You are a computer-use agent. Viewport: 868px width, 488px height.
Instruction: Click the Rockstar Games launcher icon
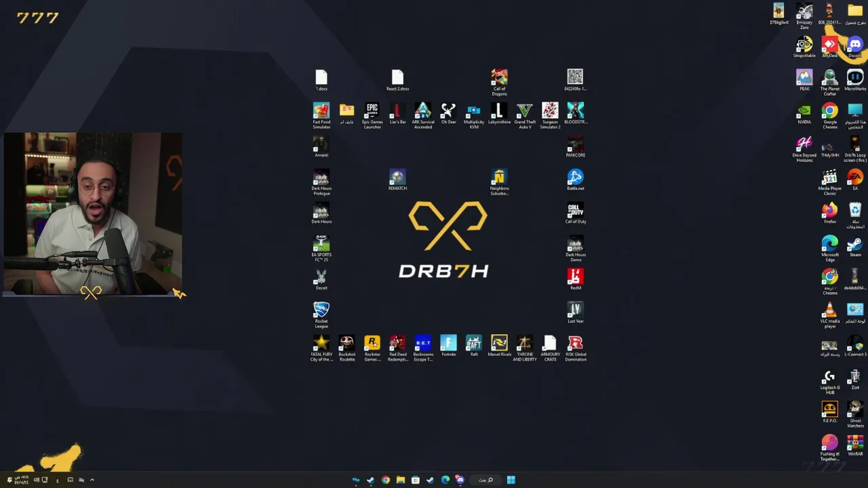(372, 348)
